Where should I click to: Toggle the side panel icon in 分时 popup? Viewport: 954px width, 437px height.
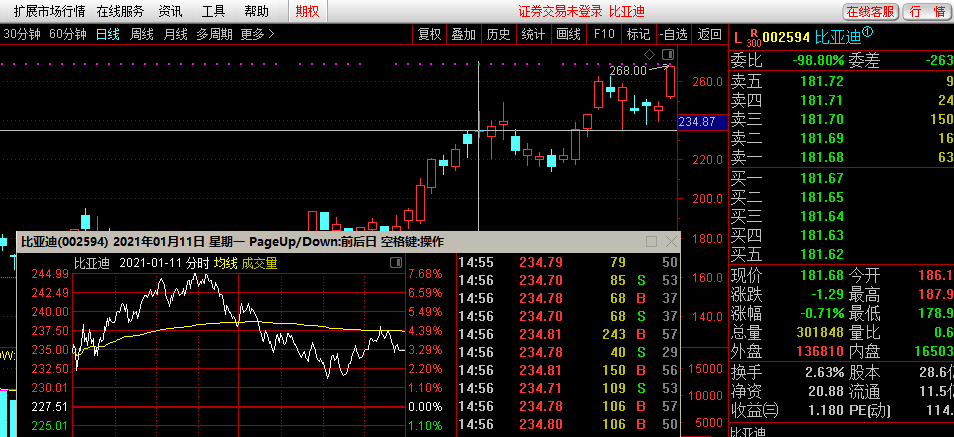click(x=395, y=262)
